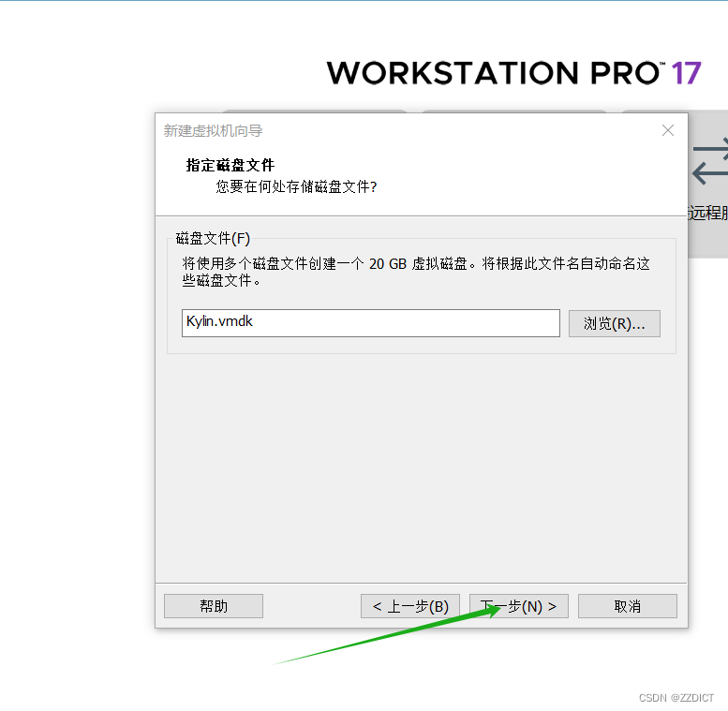Click the Next (下一步) button

[519, 606]
